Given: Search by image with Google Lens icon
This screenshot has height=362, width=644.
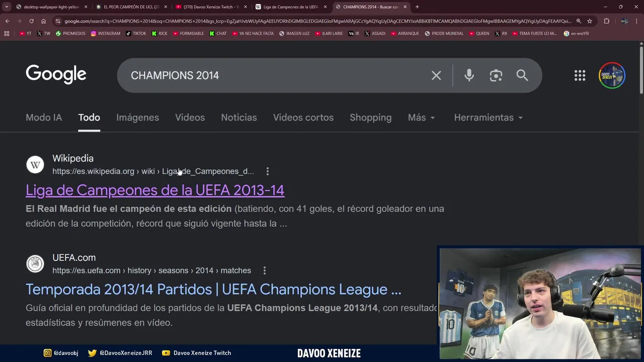Looking at the screenshot, I should pyautogui.click(x=496, y=75).
